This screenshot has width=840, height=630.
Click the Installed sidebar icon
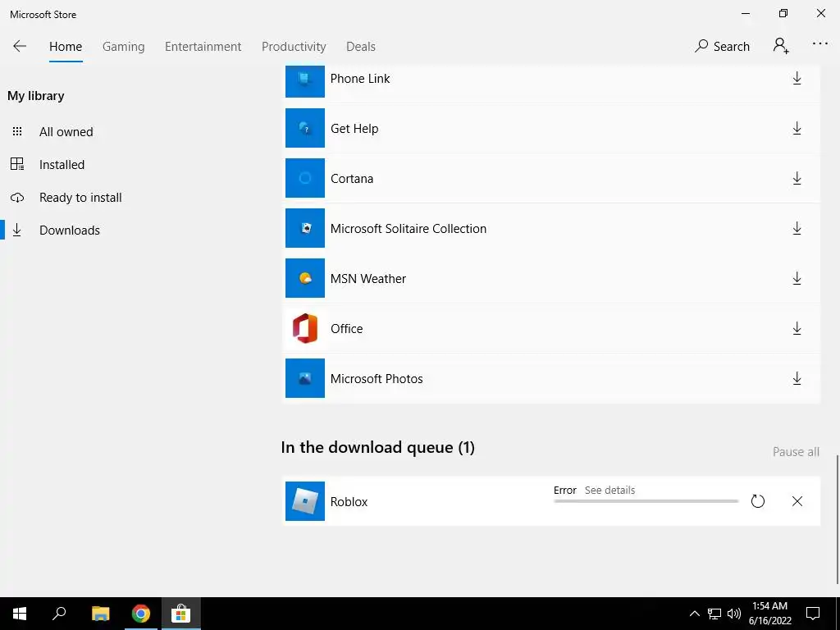click(x=17, y=164)
